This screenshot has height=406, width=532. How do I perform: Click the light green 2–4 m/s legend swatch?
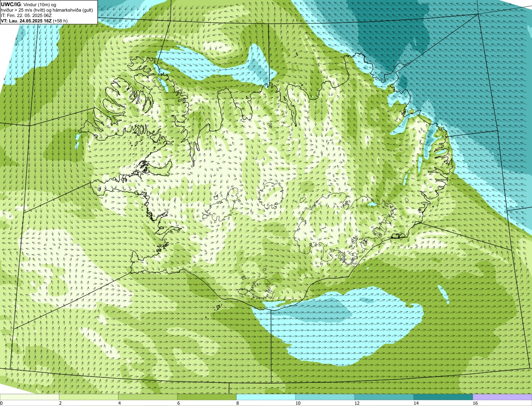(x=89, y=397)
